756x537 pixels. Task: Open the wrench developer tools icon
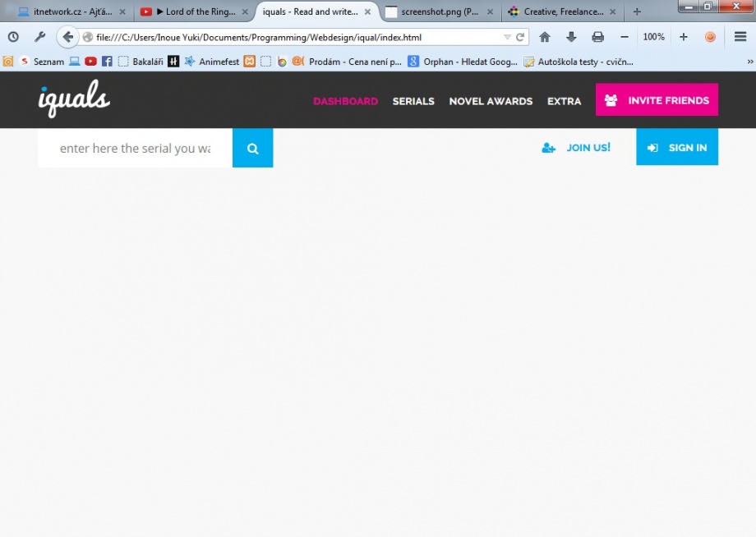(40, 37)
